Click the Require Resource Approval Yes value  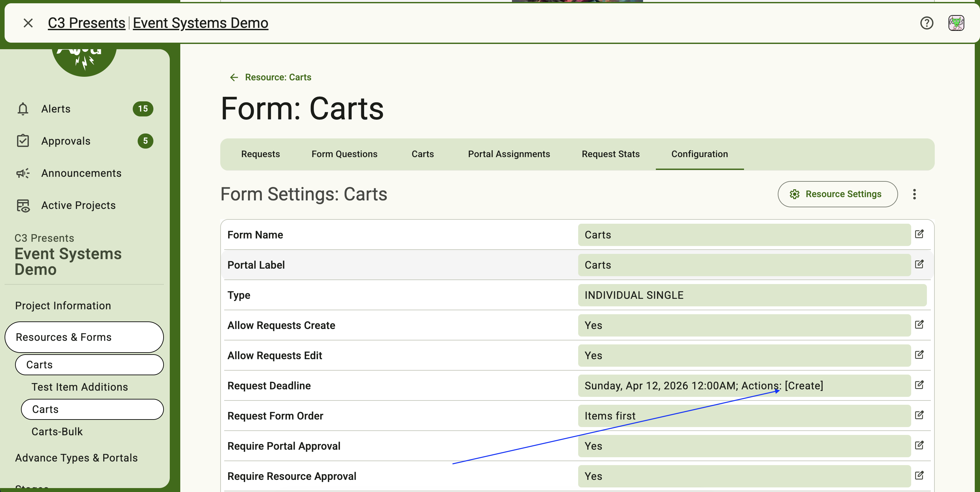point(744,476)
